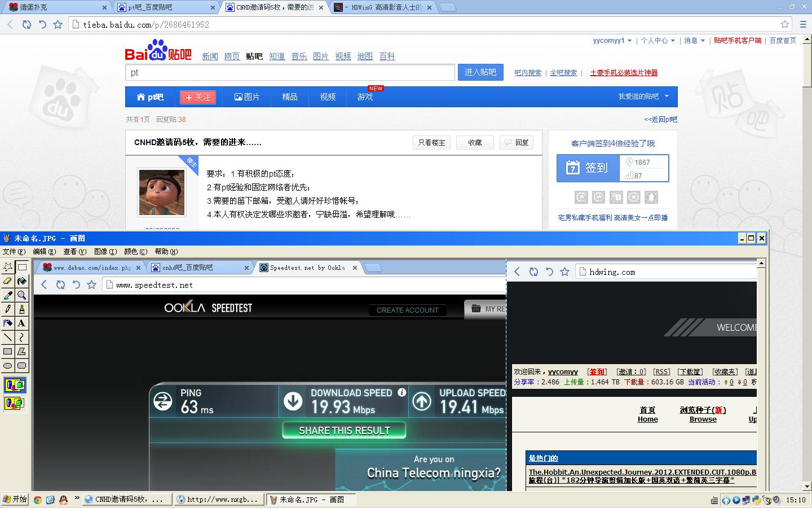Choose the Rounded Rectangle tool in Paint

22,366
